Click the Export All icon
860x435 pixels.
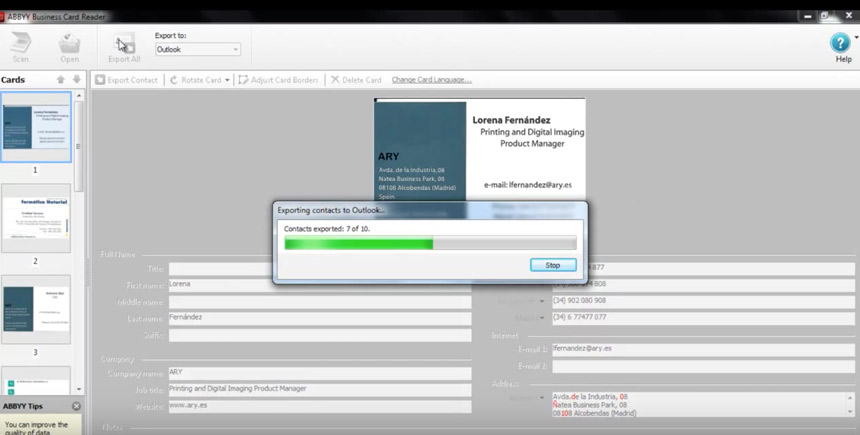click(124, 44)
